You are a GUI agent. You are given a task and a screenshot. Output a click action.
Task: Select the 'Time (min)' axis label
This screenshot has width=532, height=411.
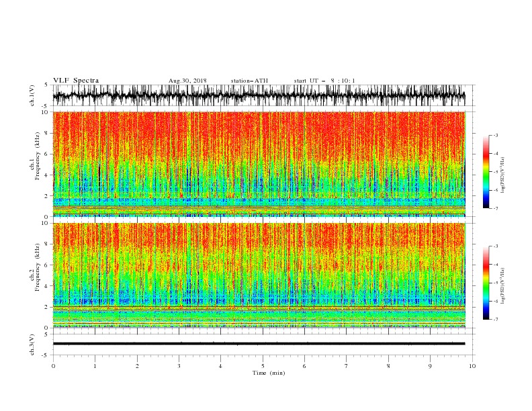coord(269,373)
